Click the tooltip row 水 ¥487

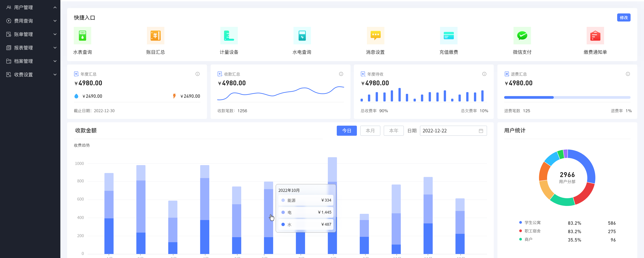(x=306, y=224)
